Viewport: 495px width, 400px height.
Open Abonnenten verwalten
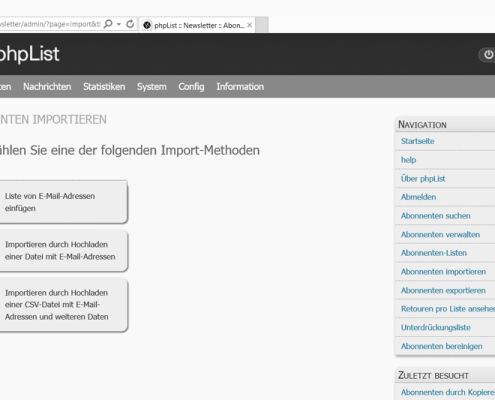coord(440,234)
